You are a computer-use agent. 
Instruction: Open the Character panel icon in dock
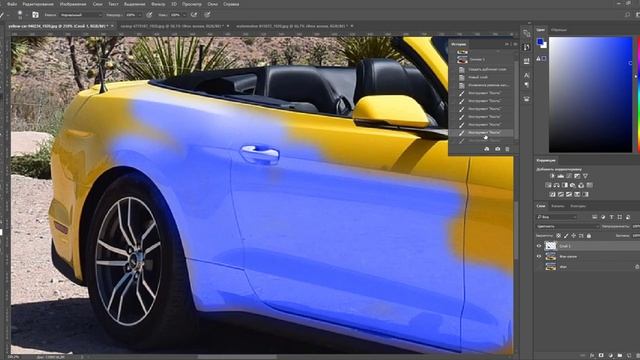click(527, 76)
